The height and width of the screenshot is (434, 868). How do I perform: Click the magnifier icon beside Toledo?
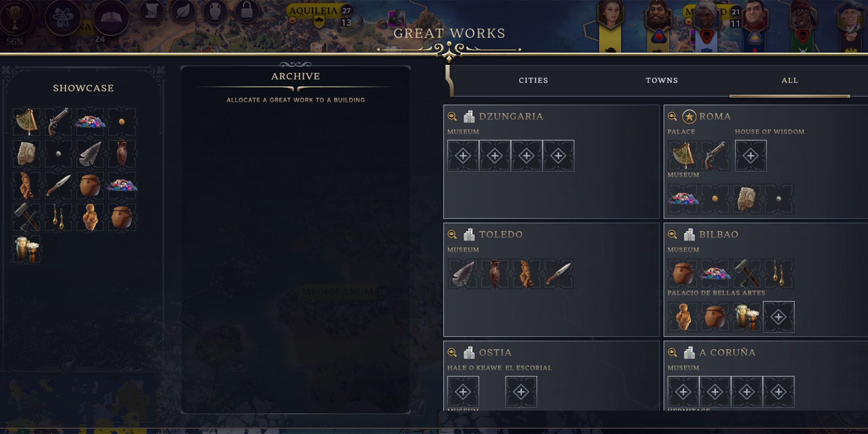pos(452,234)
